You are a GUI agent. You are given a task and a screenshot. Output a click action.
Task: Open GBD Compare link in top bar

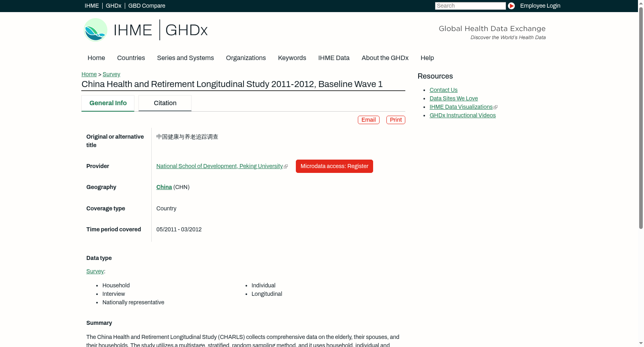[x=147, y=6]
